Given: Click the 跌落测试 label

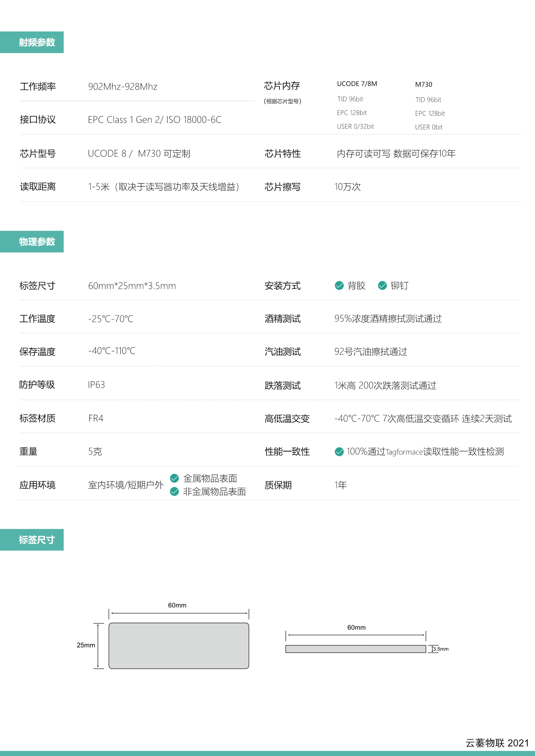Looking at the screenshot, I should tap(283, 385).
